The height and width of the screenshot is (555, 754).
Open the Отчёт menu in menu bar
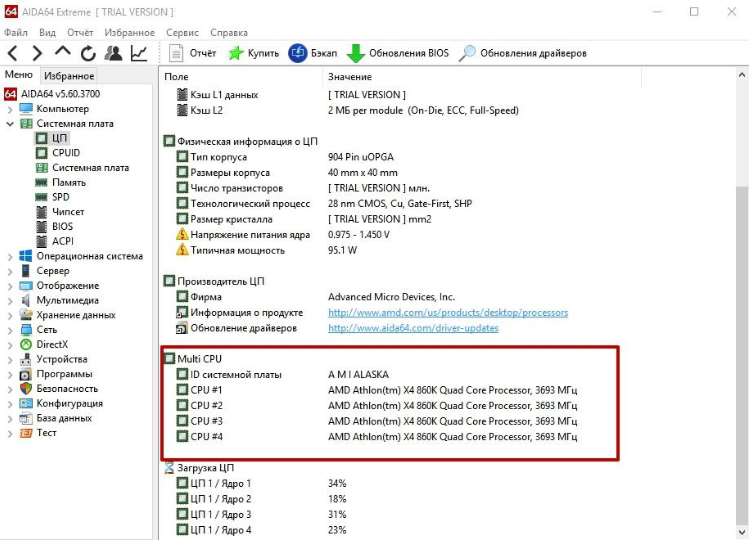(80, 32)
